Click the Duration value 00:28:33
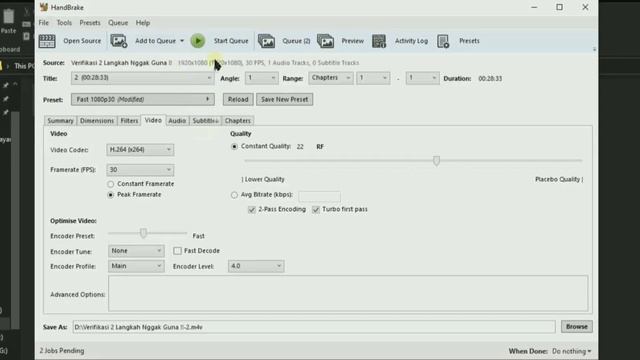This screenshot has height=360, width=640. pos(490,79)
